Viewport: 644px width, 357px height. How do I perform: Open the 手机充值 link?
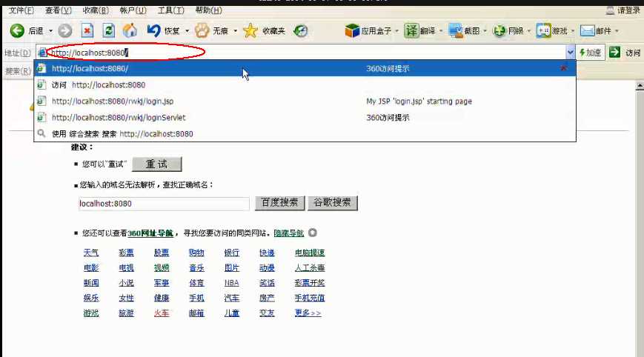coord(310,298)
